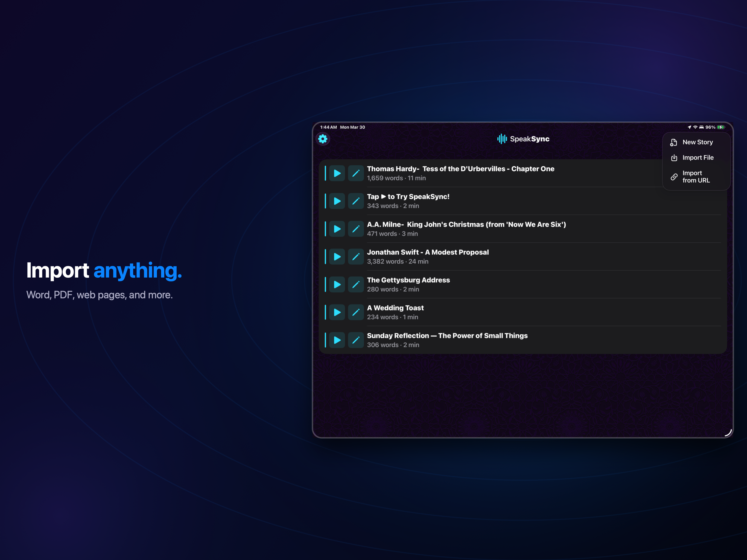
Task: Play the 'Tap to Try SpeakSync!' story
Action: click(337, 201)
